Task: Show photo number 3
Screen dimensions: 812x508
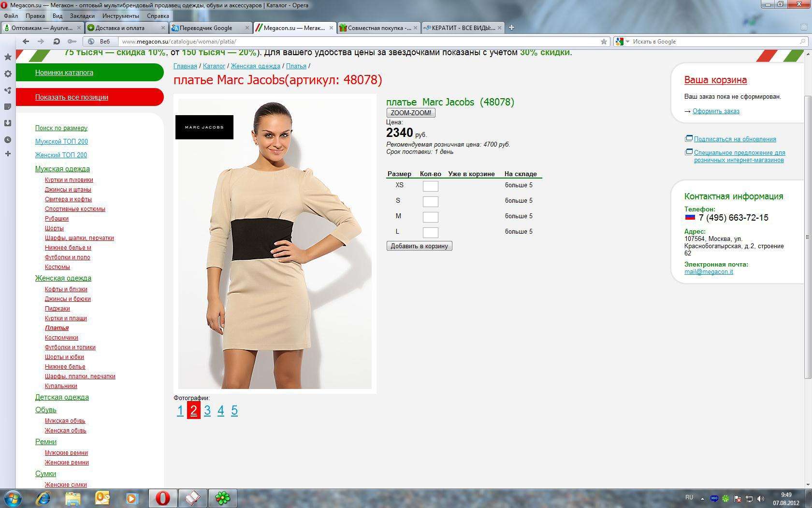Action: tap(207, 410)
